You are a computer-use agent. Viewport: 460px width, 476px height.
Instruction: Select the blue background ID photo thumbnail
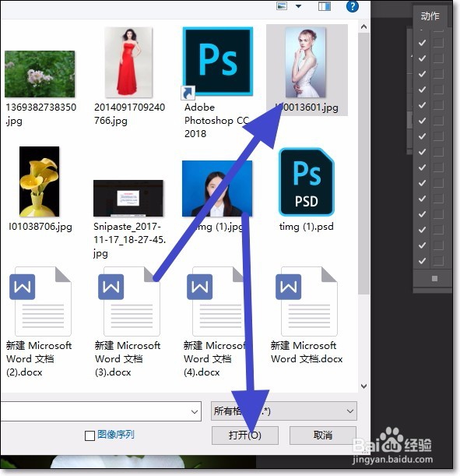217,189
